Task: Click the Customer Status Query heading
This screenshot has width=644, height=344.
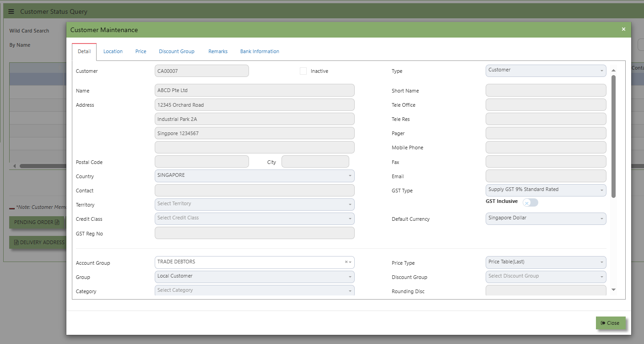Action: coord(54,11)
